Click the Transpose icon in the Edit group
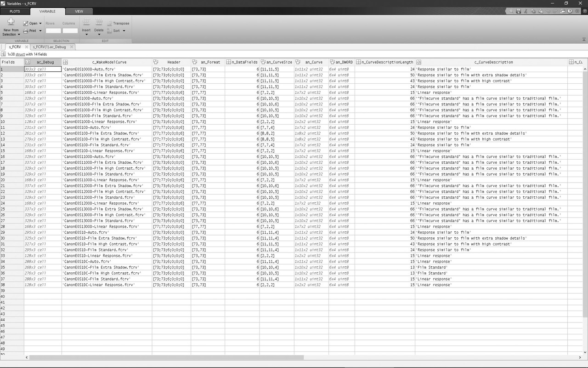The height and width of the screenshot is (368, 588). (109, 23)
